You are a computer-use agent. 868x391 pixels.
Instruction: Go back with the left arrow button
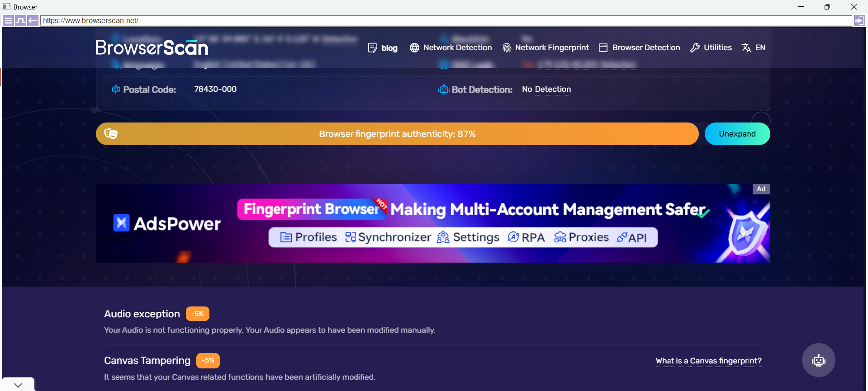tap(33, 21)
